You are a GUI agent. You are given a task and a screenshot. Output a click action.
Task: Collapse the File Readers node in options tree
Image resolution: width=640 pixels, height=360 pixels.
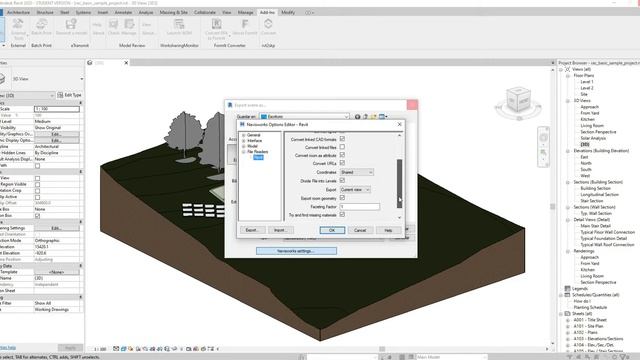(x=244, y=152)
